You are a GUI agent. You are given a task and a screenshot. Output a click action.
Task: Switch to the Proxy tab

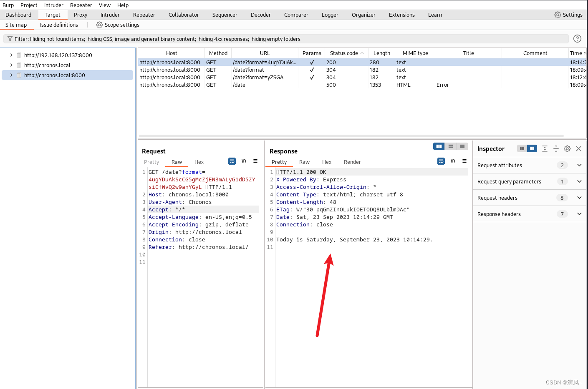(x=81, y=15)
